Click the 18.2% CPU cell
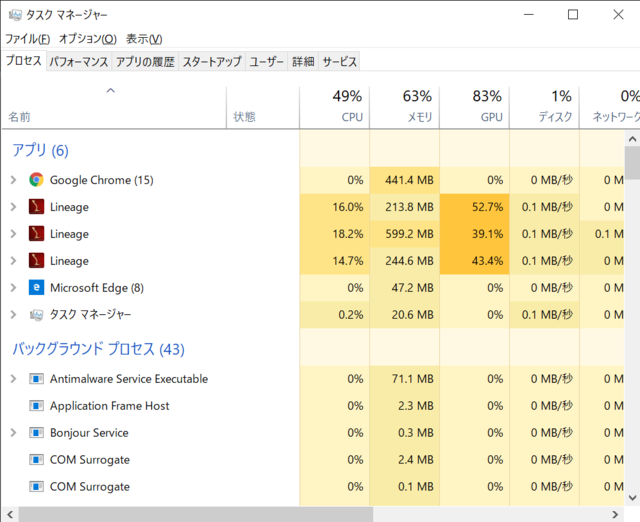This screenshot has width=640, height=522. click(x=335, y=234)
